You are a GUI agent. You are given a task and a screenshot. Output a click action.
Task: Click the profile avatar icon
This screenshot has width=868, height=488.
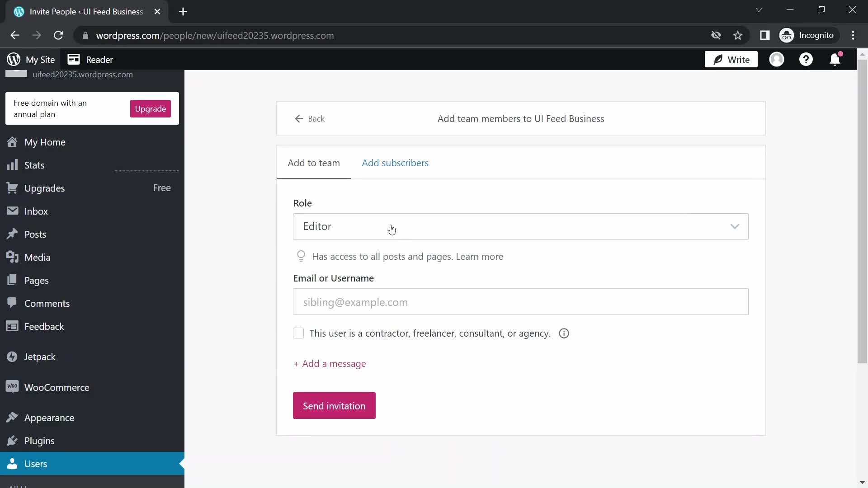(777, 59)
